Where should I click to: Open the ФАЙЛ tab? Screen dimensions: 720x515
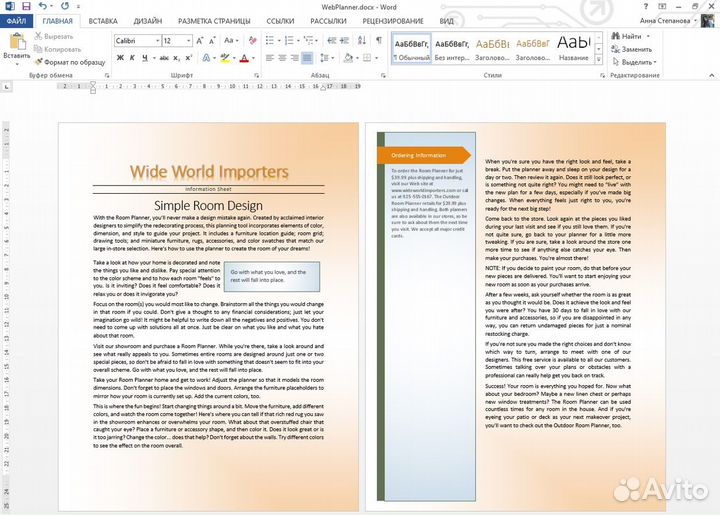[x=16, y=21]
